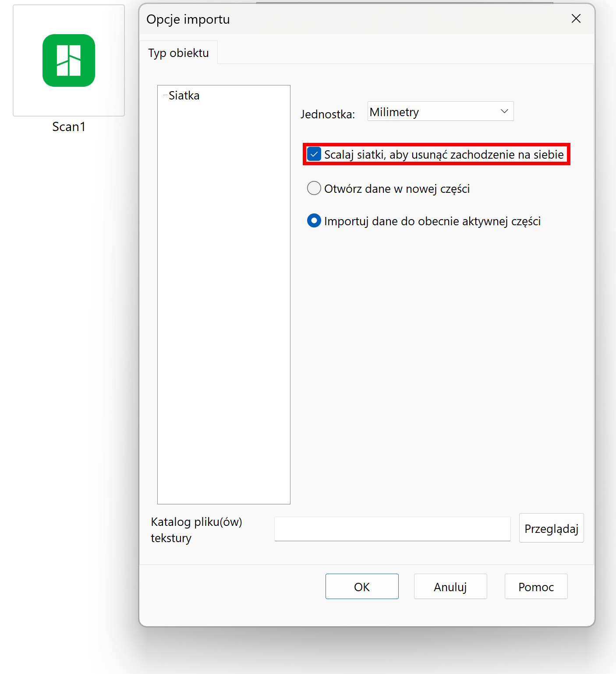This screenshot has height=674, width=616.
Task: Choose the Importuj dane do obecnie aktywnej części radio
Action: tap(314, 221)
